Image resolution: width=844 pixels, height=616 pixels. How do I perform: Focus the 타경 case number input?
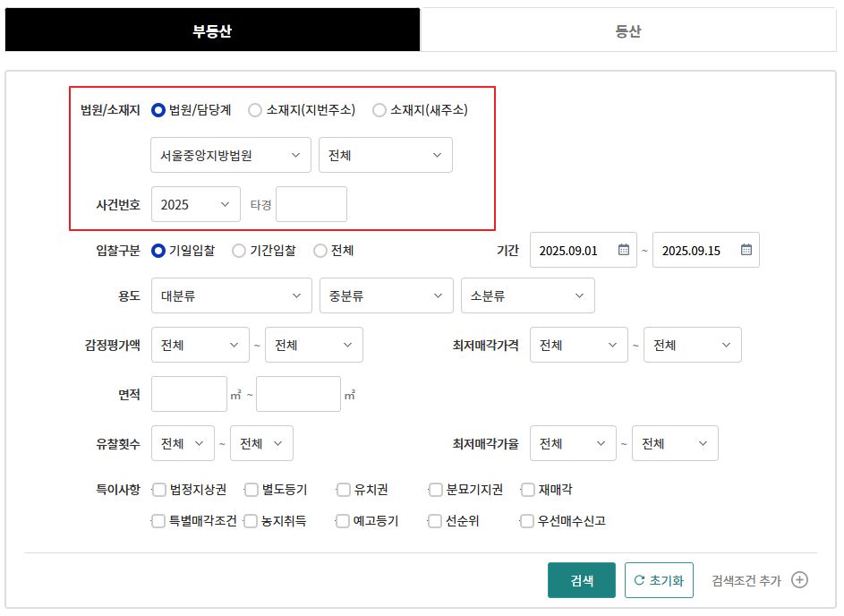click(x=311, y=204)
